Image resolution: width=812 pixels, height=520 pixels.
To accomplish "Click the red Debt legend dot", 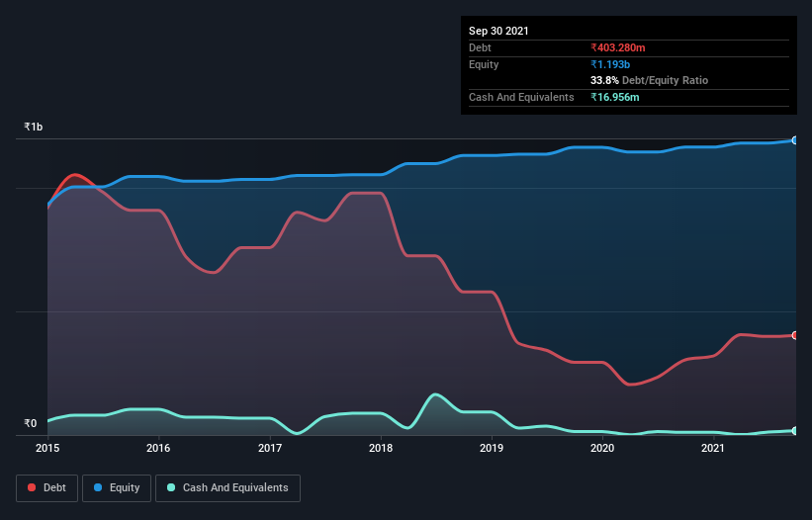I will 32,487.
